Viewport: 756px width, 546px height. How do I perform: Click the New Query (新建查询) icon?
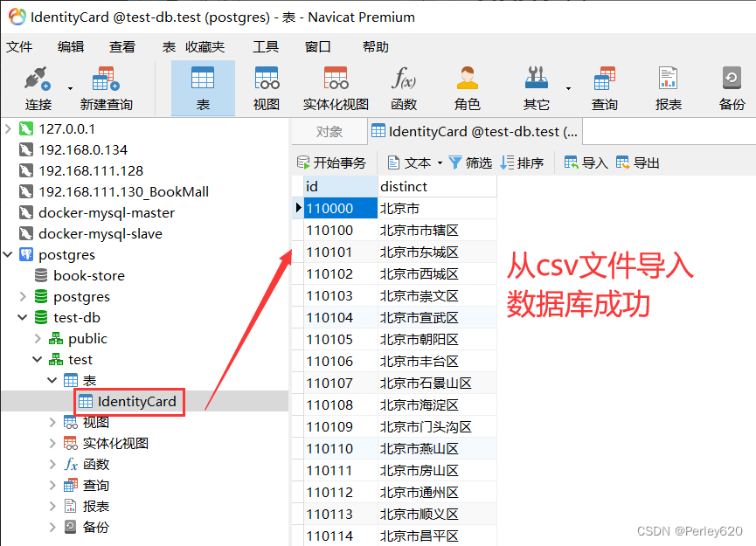(106, 89)
